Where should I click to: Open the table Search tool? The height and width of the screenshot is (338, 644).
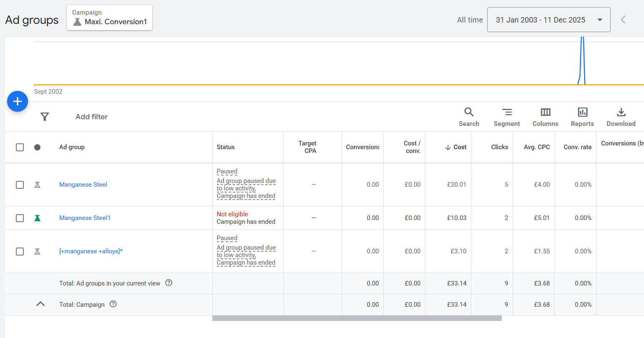pyautogui.click(x=469, y=117)
